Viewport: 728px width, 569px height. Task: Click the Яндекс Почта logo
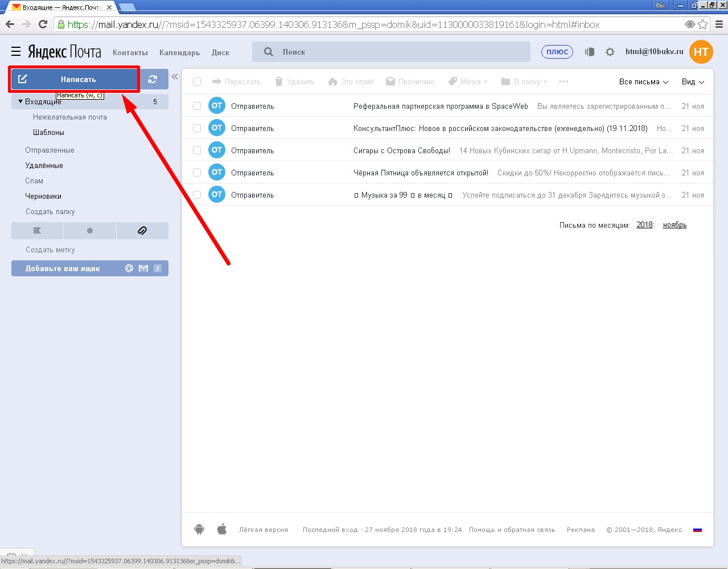pyautogui.click(x=64, y=52)
